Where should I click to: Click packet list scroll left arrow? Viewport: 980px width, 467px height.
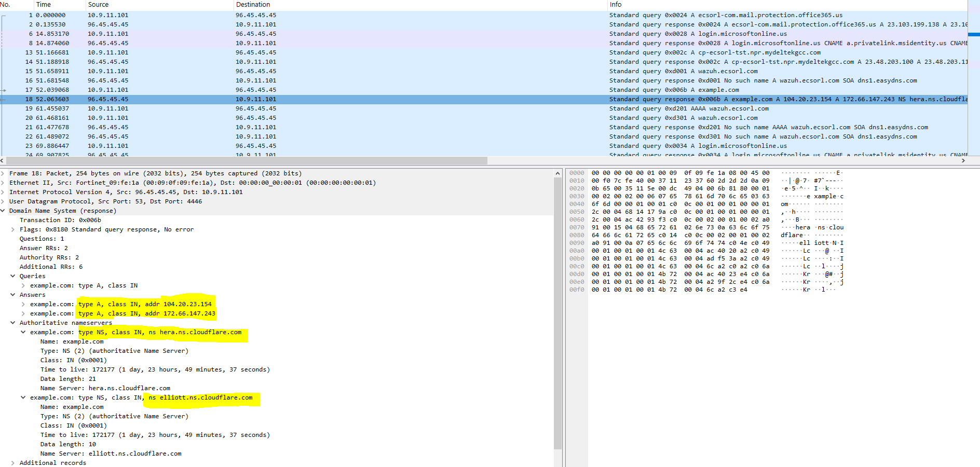(2, 160)
